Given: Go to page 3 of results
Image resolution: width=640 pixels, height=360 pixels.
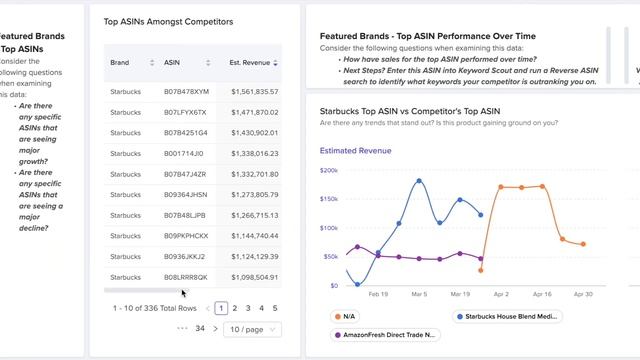Looking at the screenshot, I should [248, 308].
